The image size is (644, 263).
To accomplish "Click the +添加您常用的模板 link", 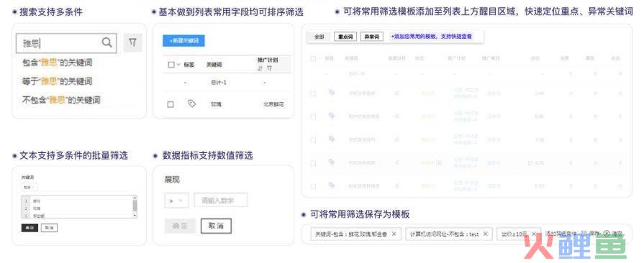I will click(431, 37).
